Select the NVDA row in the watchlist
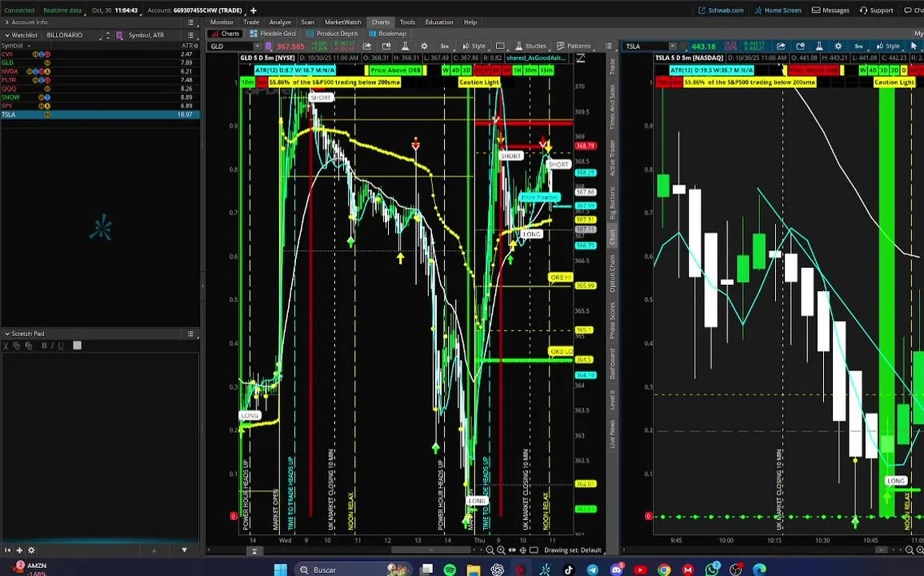Image resolution: width=924 pixels, height=576 pixels. [99, 71]
